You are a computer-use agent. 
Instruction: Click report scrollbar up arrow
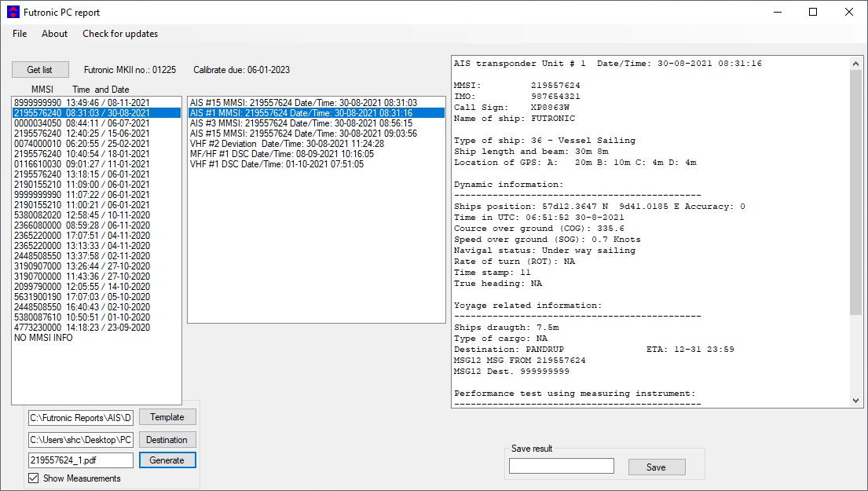pyautogui.click(x=855, y=63)
